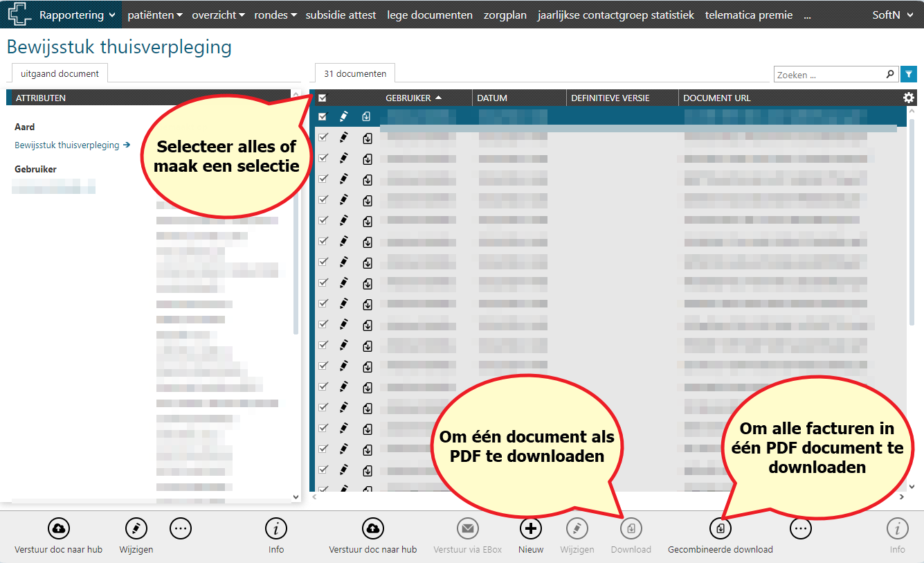Image resolution: width=924 pixels, height=563 pixels.
Task: Toggle the select-all checkbox in the table header
Action: (323, 98)
